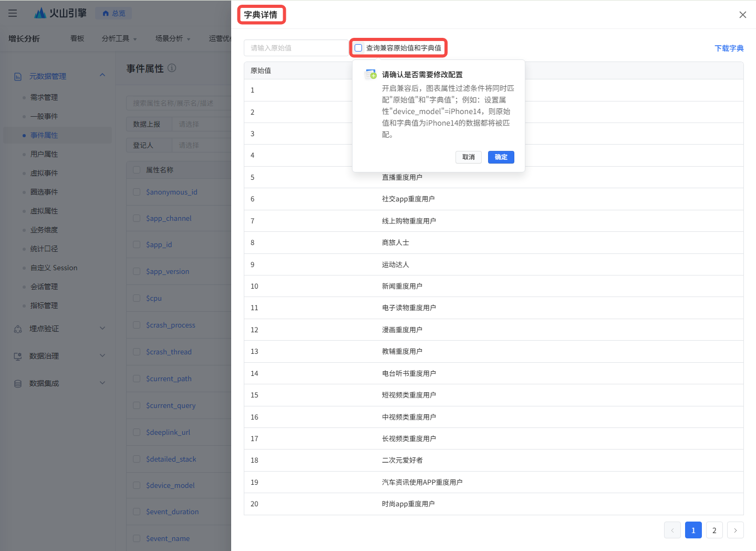The height and width of the screenshot is (551, 756).
Task: Open 虚拟事件 in sidebar
Action: click(x=44, y=173)
